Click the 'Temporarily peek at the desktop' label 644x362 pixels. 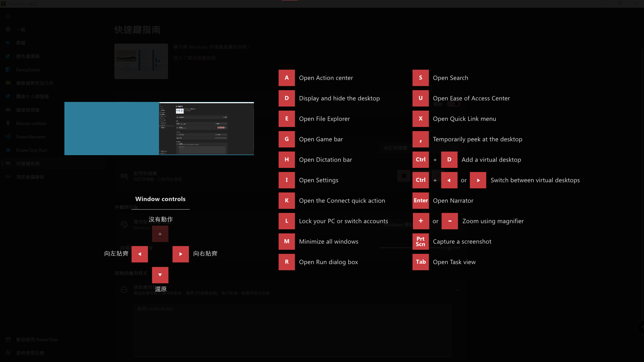pyautogui.click(x=477, y=139)
